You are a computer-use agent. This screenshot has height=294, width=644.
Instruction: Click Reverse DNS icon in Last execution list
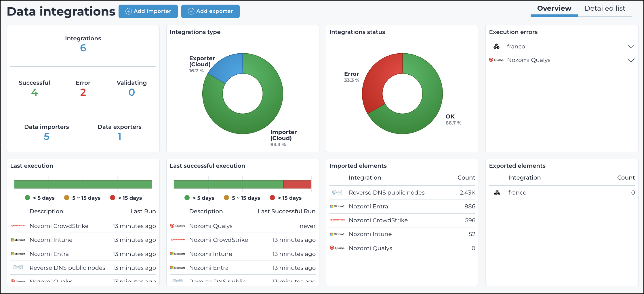[18, 268]
